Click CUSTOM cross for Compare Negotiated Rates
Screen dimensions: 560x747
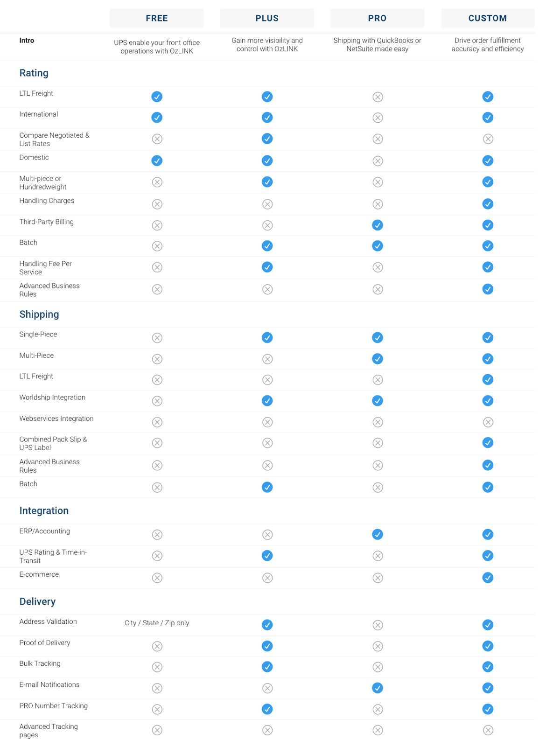488,139
